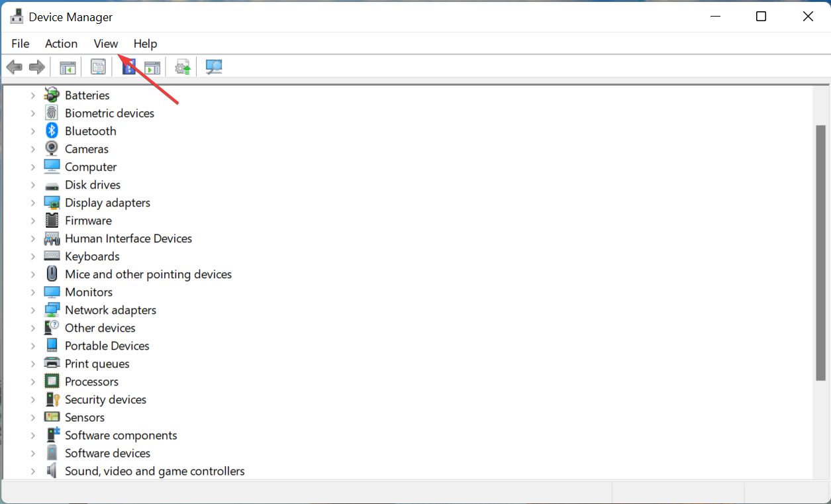The width and height of the screenshot is (831, 504).
Task: Expand the Processors node chevron
Action: click(x=32, y=381)
